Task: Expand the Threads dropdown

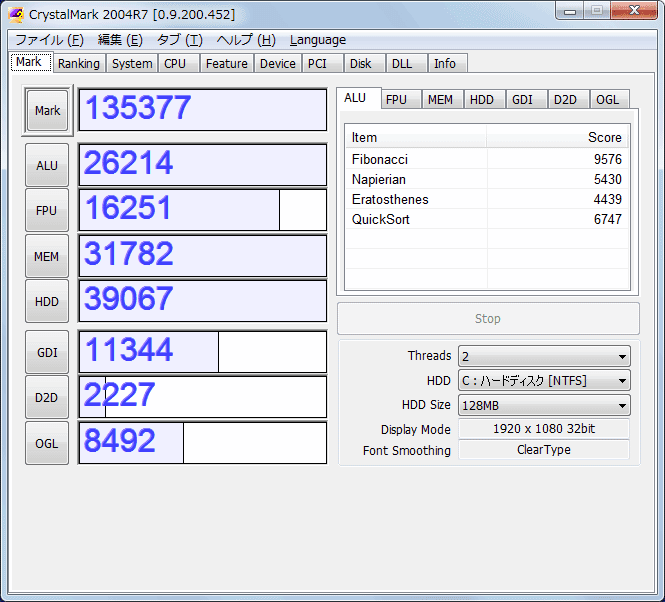Action: click(x=544, y=356)
